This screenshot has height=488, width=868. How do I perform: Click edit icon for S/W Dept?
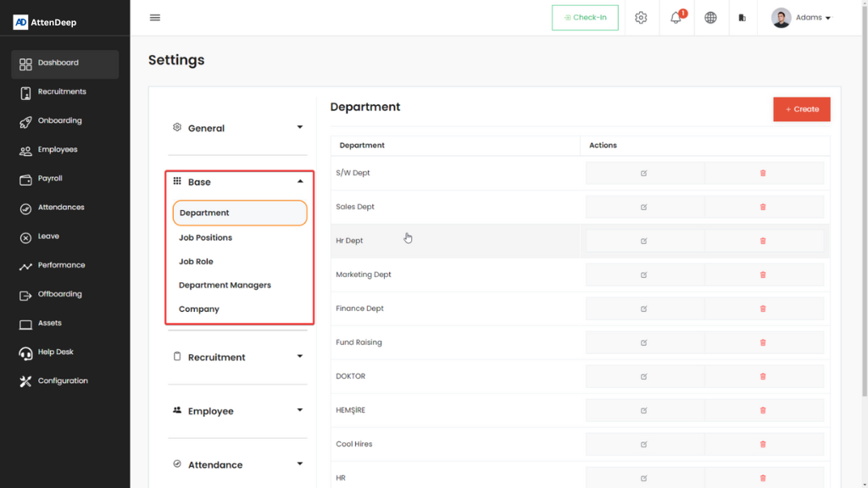click(x=644, y=173)
